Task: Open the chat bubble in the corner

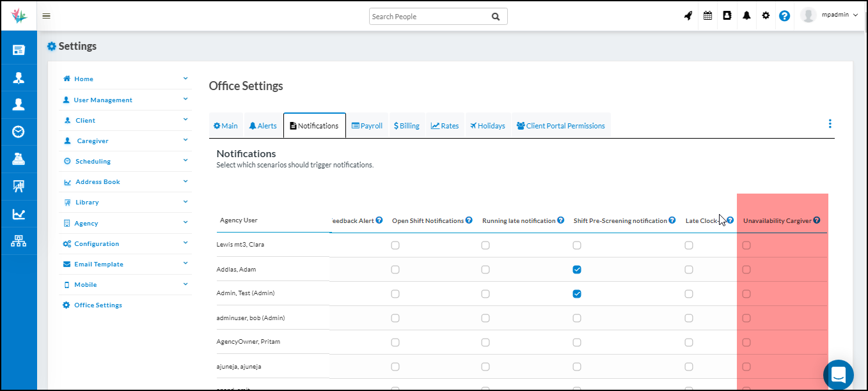Action: 839,374
